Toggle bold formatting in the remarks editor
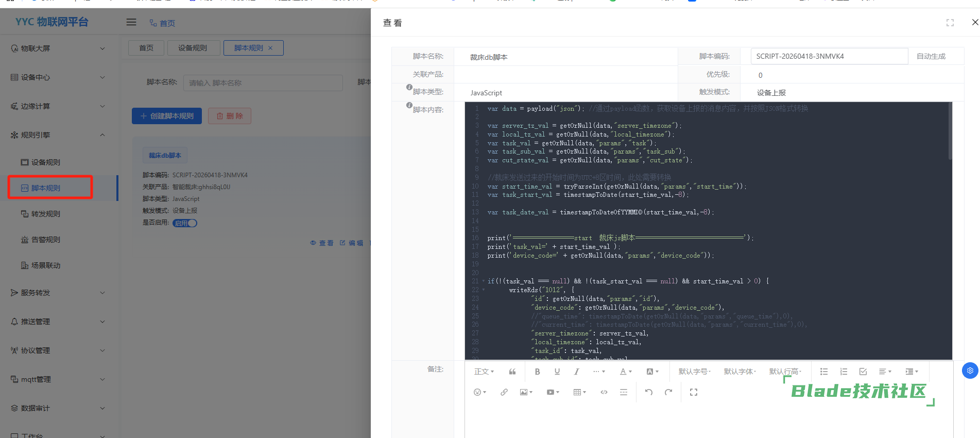The image size is (980, 438). click(x=537, y=372)
